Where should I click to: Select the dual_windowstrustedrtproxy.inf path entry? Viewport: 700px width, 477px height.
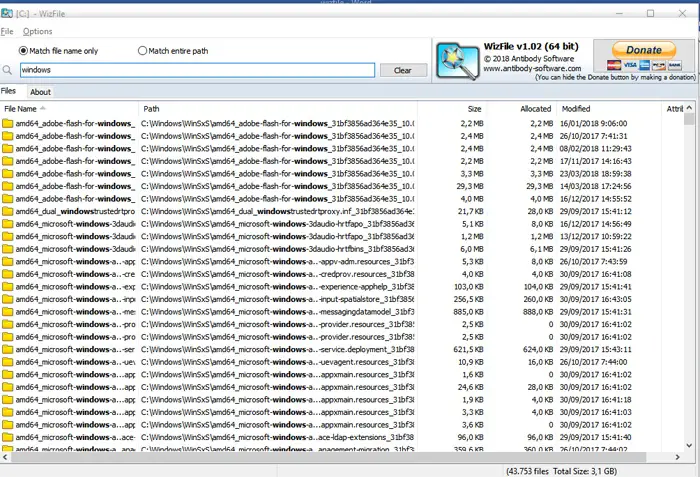[x=278, y=211]
